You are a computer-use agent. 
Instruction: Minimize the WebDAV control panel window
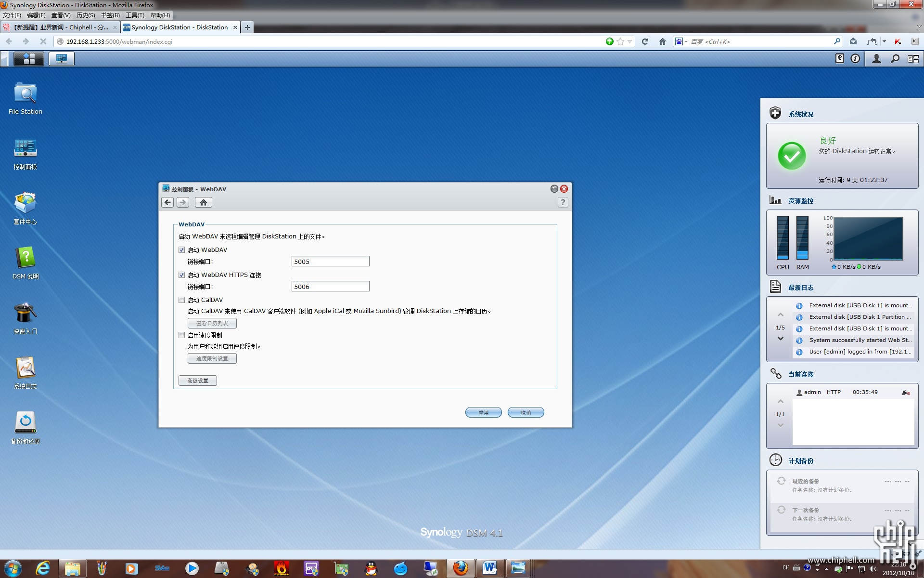click(x=554, y=189)
